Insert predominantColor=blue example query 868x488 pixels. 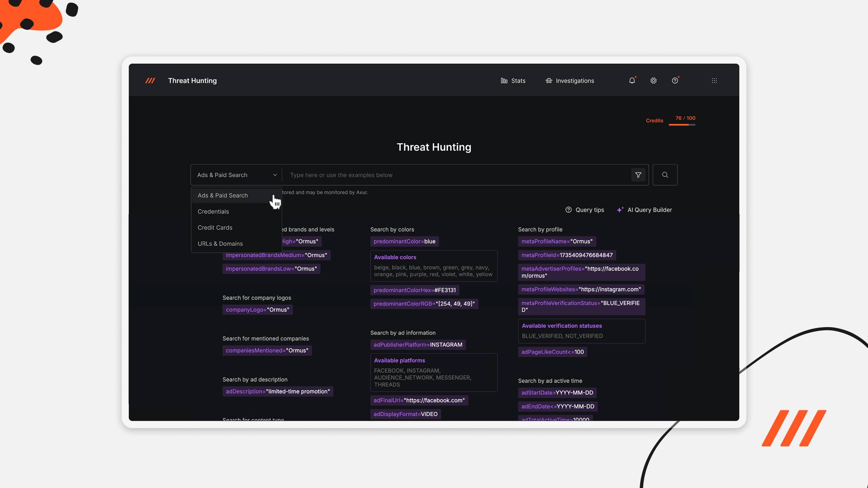pyautogui.click(x=405, y=241)
